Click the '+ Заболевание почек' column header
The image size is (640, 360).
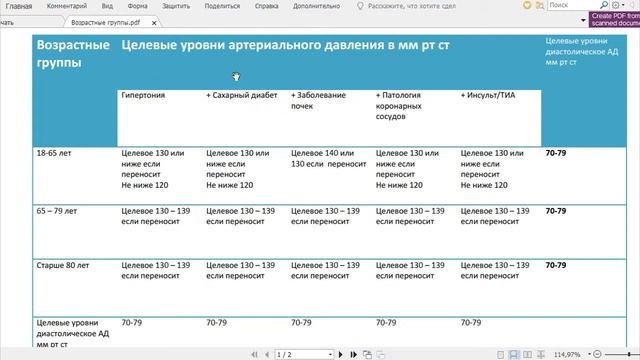pyautogui.click(x=318, y=100)
